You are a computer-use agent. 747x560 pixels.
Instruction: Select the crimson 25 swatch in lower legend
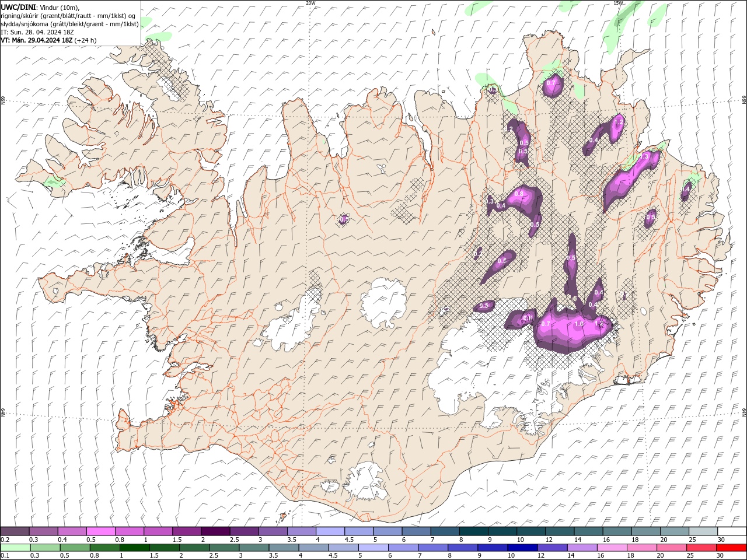(x=701, y=548)
